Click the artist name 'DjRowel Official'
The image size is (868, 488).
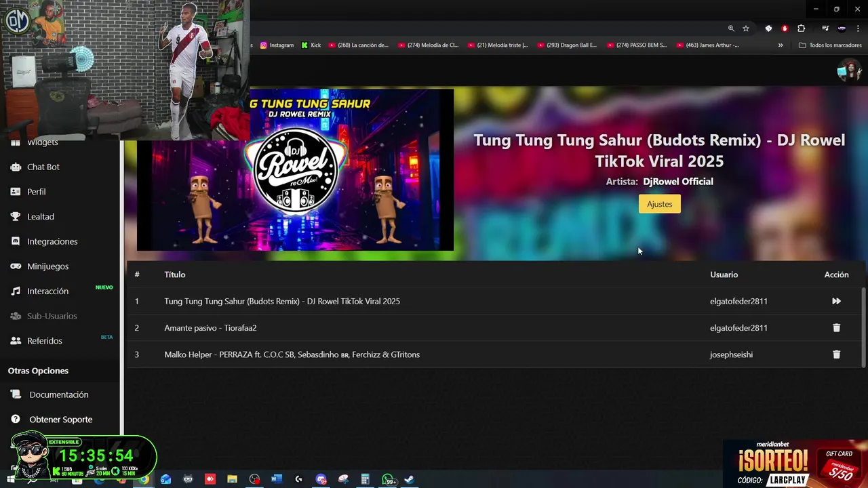click(678, 182)
